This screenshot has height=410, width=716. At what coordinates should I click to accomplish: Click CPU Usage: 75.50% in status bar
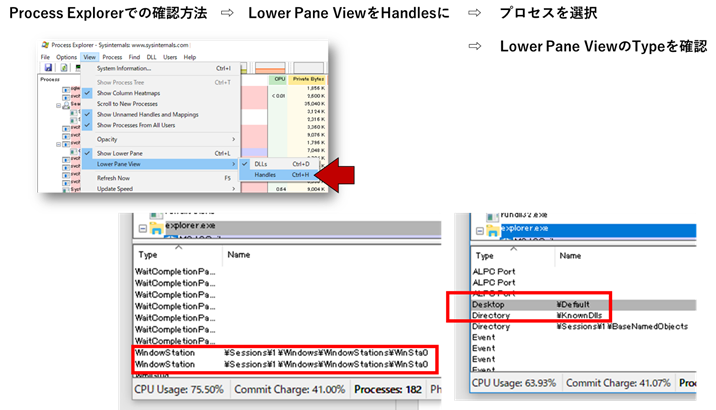click(x=179, y=389)
